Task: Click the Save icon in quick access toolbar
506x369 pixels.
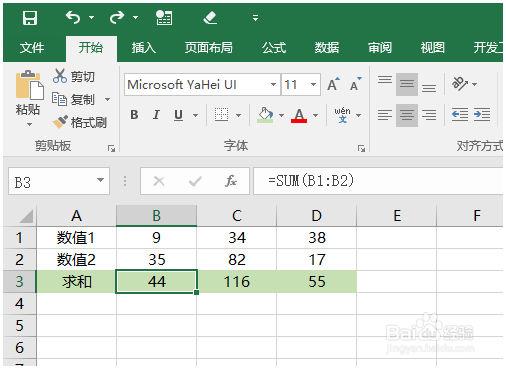Action: tap(30, 18)
